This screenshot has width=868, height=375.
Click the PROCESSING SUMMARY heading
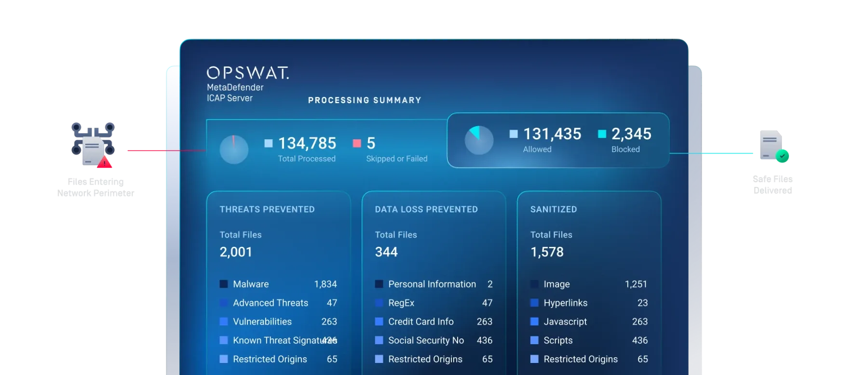coord(365,100)
